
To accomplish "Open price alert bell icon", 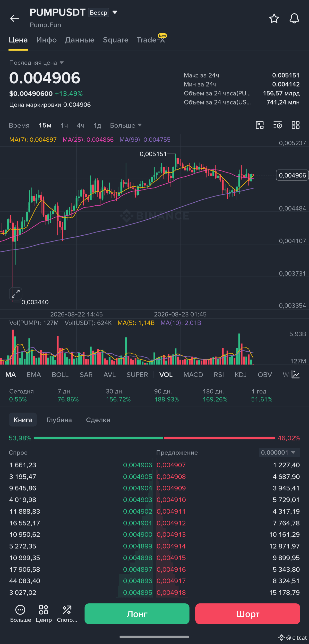I will 294,18.
